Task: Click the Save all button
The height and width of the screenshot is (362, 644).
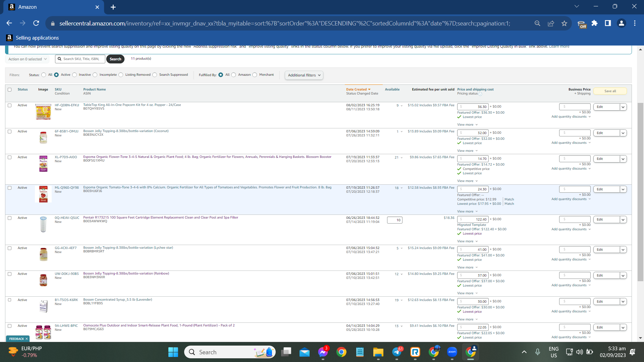Action: coord(610,91)
